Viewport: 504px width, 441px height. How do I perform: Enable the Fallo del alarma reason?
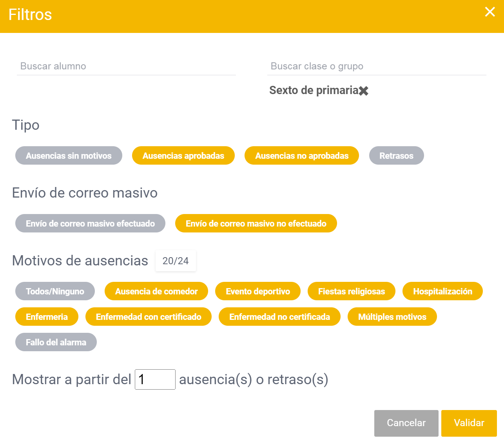(56, 341)
